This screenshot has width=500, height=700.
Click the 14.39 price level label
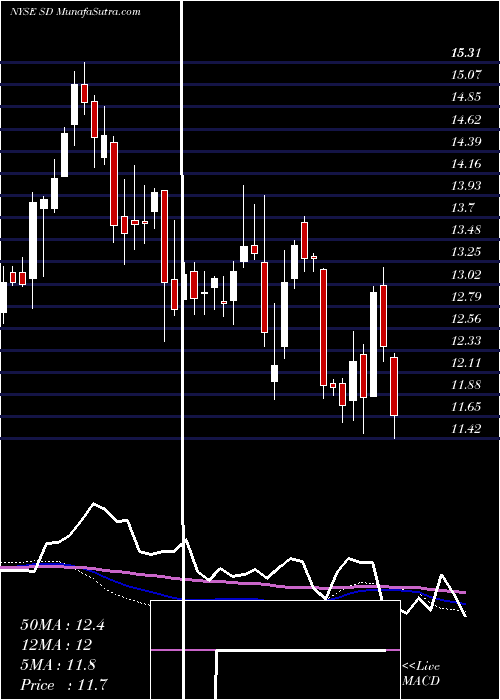(466, 142)
